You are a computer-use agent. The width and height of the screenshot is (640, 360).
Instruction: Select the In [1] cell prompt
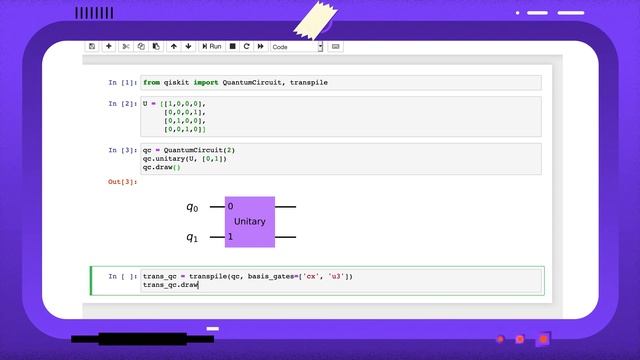(122, 82)
